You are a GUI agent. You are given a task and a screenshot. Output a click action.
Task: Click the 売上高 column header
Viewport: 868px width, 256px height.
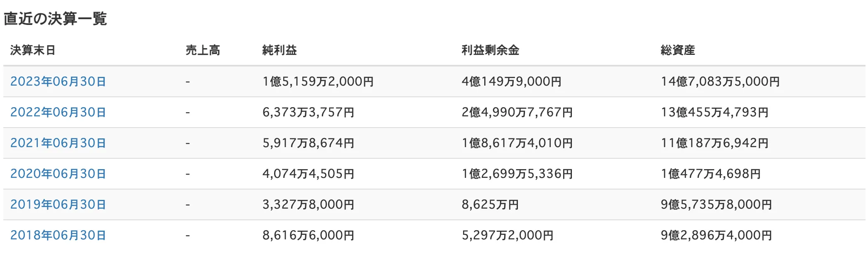click(x=203, y=50)
